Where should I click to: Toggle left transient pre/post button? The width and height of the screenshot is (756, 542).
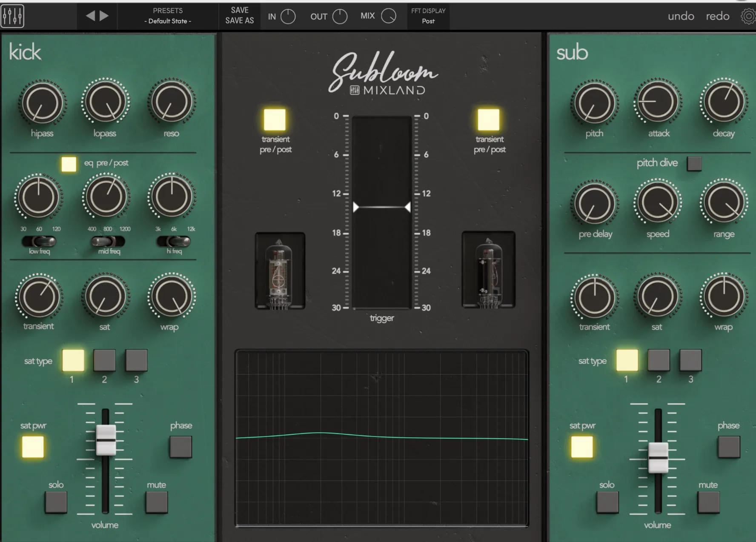point(275,120)
